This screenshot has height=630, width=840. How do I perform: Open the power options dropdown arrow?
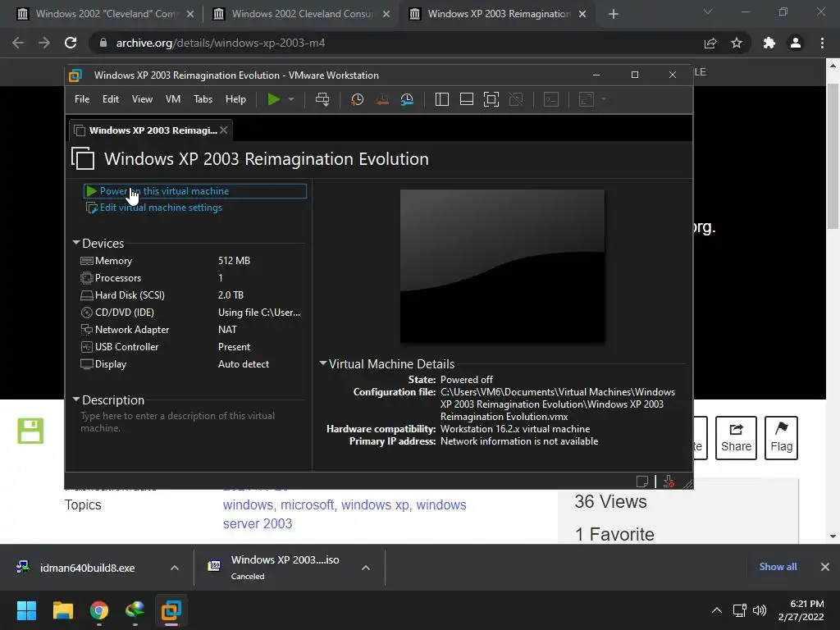(291, 99)
